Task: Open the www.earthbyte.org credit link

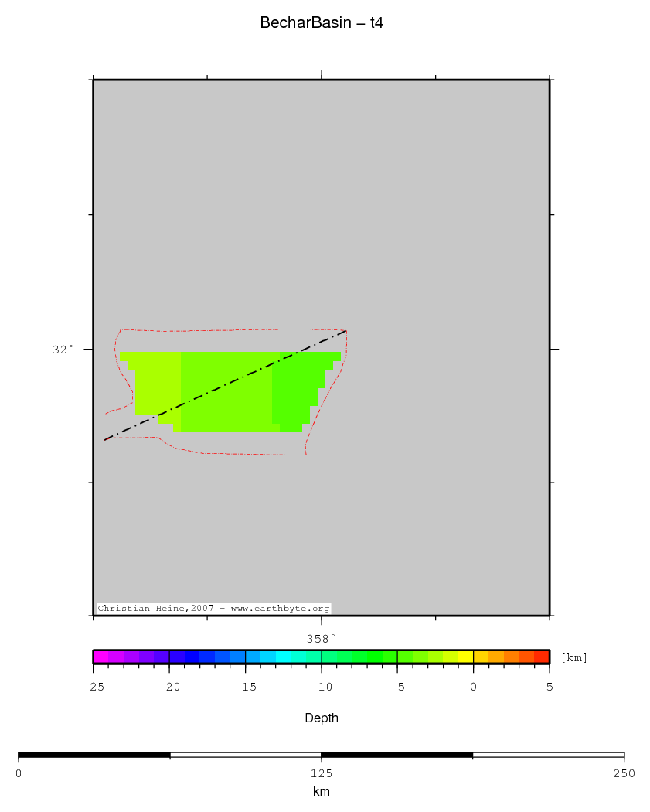Action: tap(280, 609)
